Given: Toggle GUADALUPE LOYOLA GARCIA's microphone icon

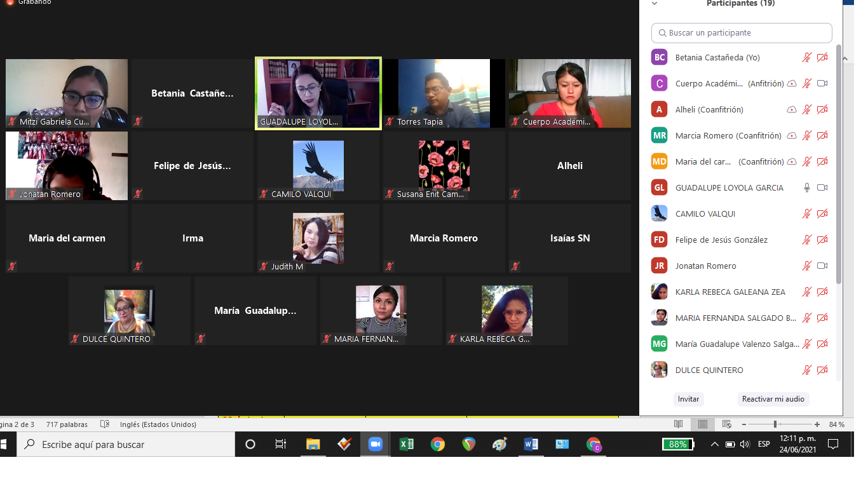Looking at the screenshot, I should click(x=807, y=188).
